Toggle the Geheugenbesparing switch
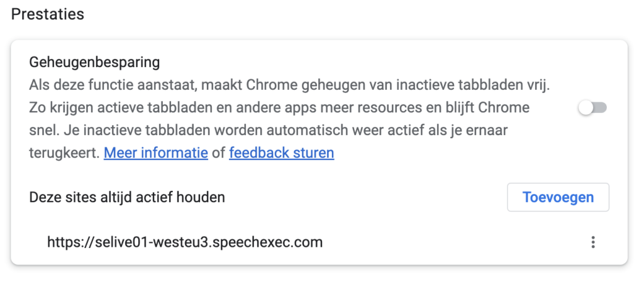 click(592, 108)
